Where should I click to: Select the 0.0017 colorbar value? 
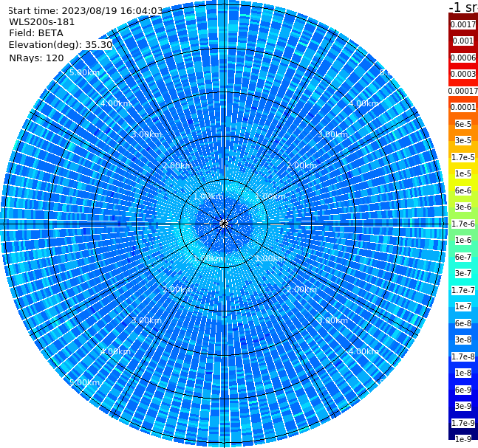(463, 24)
